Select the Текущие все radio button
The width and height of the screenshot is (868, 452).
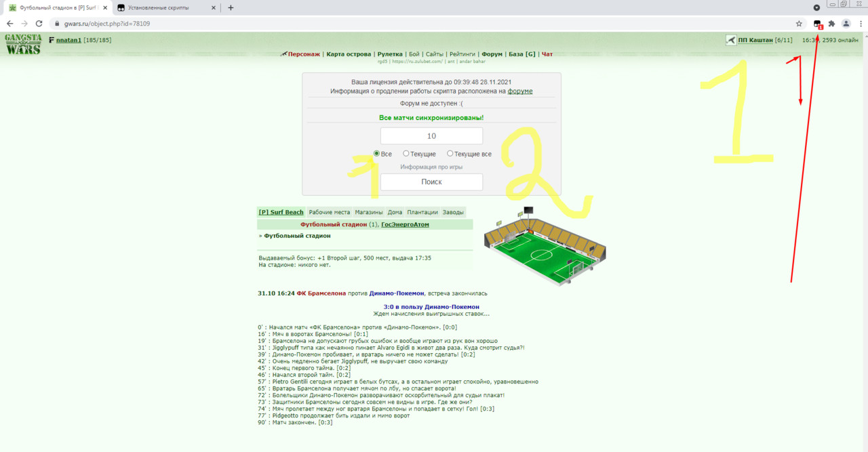(450, 154)
